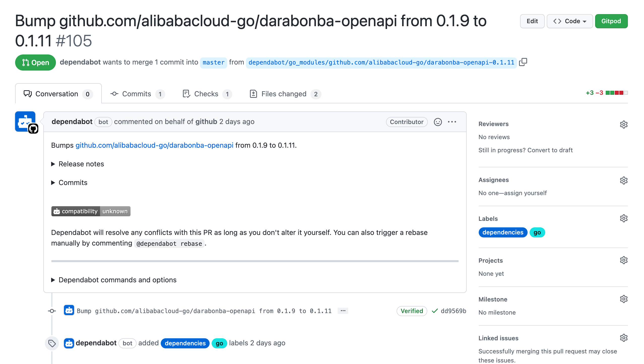Select the go label swatch

point(537,232)
